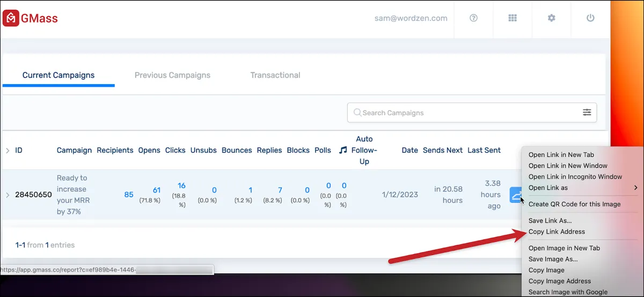Sort by Unsubs column header
The image size is (644, 297).
pyautogui.click(x=203, y=150)
